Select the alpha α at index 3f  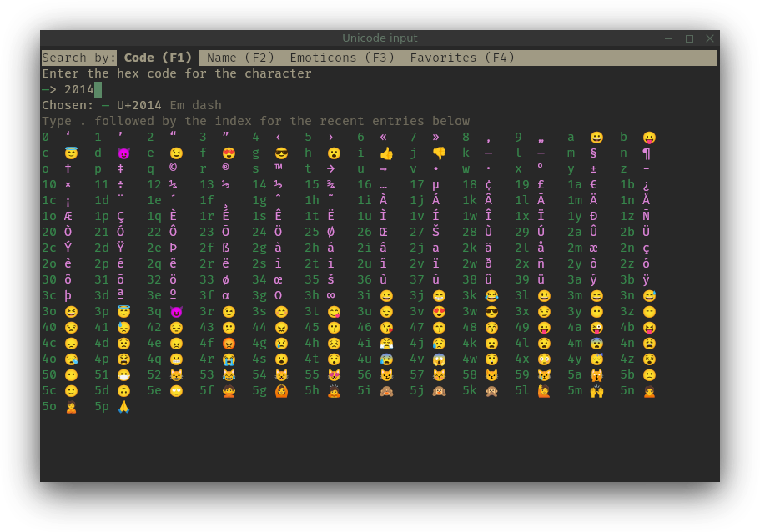(225, 296)
